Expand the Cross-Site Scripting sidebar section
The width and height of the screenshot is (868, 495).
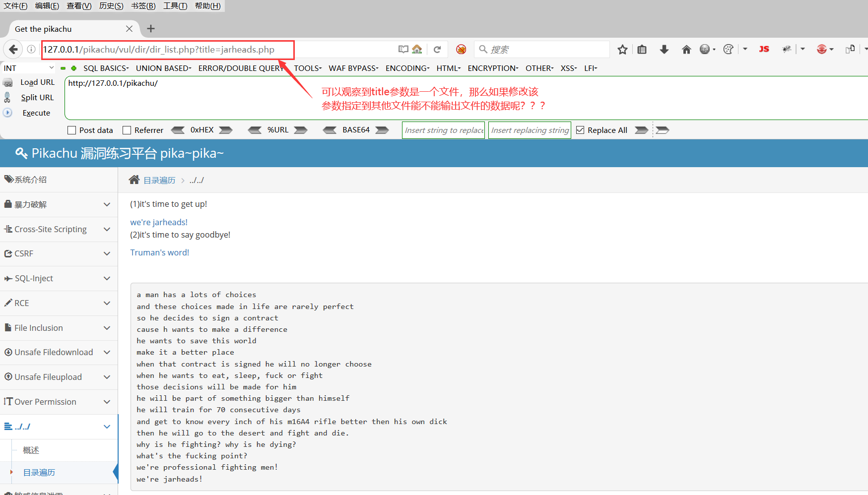point(59,229)
